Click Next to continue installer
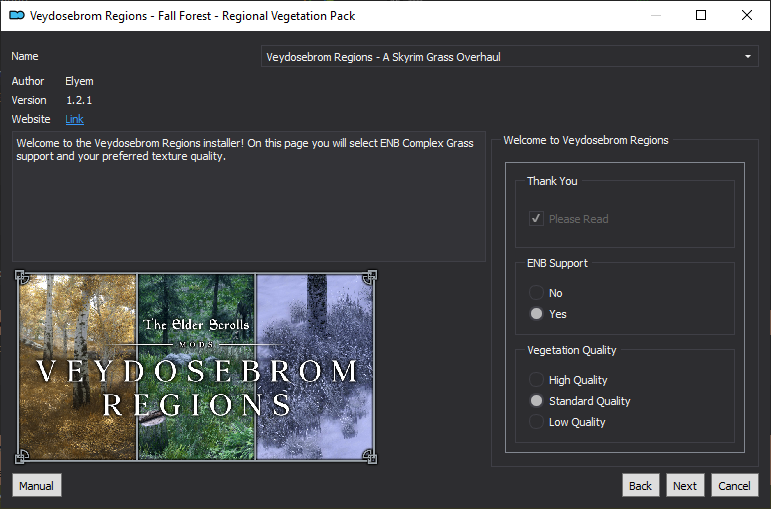 [685, 485]
